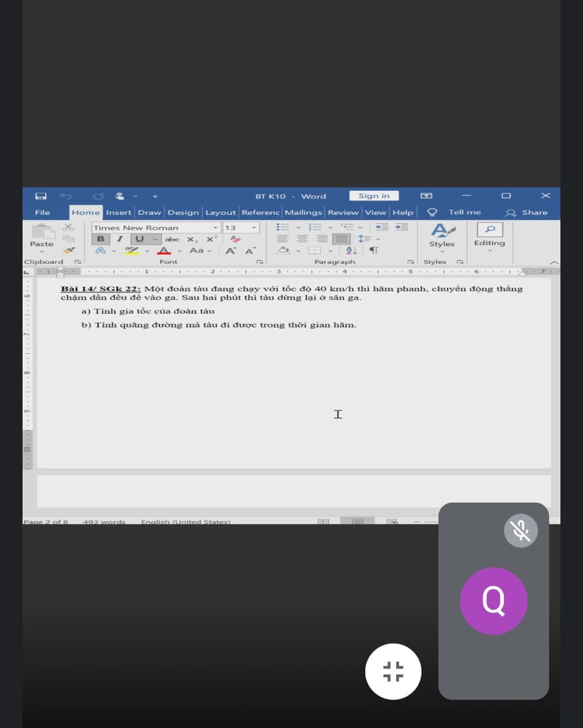Switch to the Mailings tab
Screen dimensions: 583x728
(x=303, y=212)
